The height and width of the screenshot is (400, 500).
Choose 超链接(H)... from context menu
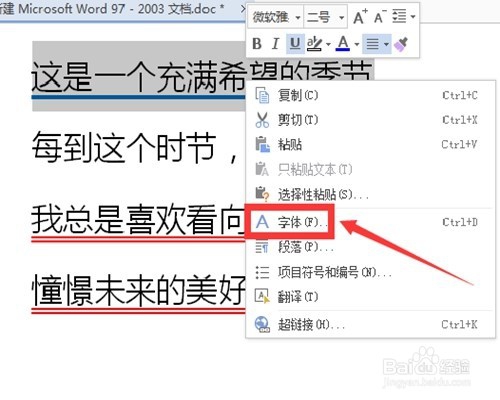coord(370,324)
